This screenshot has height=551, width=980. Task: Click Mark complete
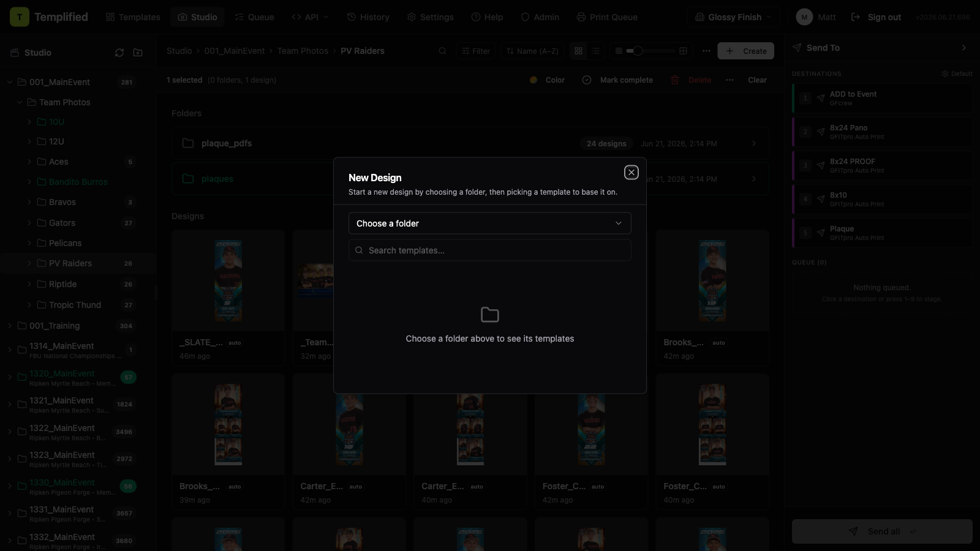coord(617,80)
